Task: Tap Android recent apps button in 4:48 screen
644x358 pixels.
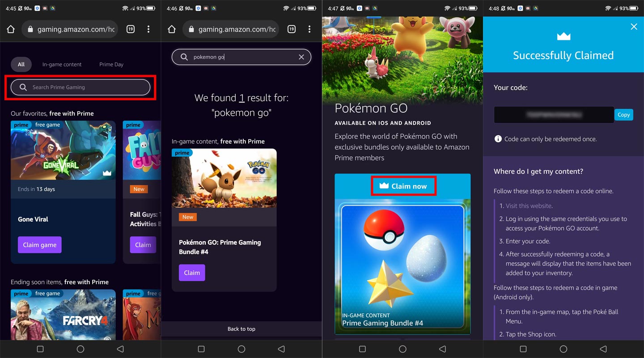Action: pyautogui.click(x=523, y=349)
